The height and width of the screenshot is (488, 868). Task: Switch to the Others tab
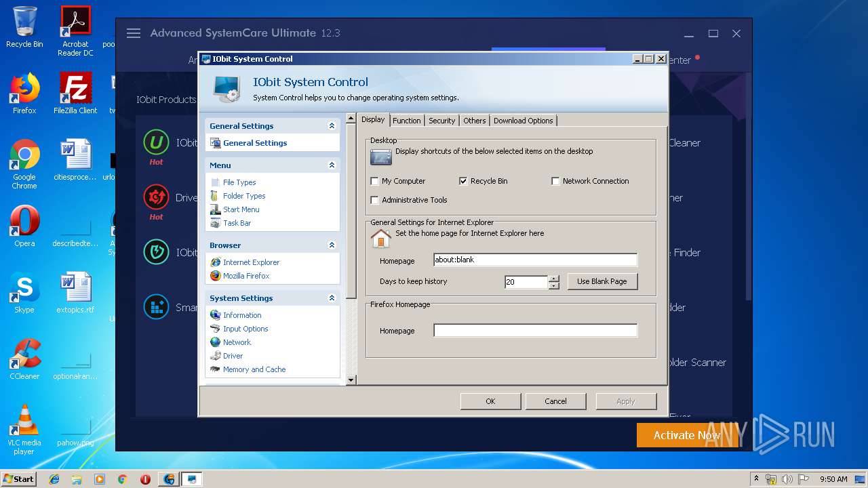(x=475, y=121)
